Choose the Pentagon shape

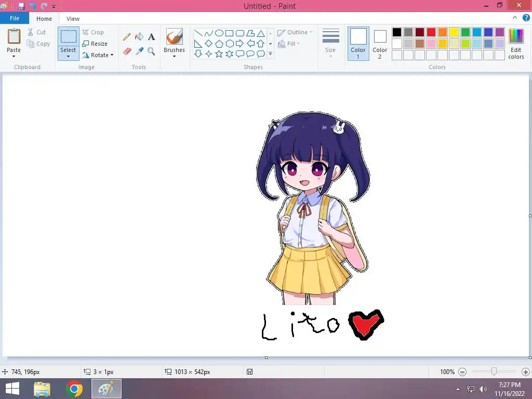coord(219,44)
